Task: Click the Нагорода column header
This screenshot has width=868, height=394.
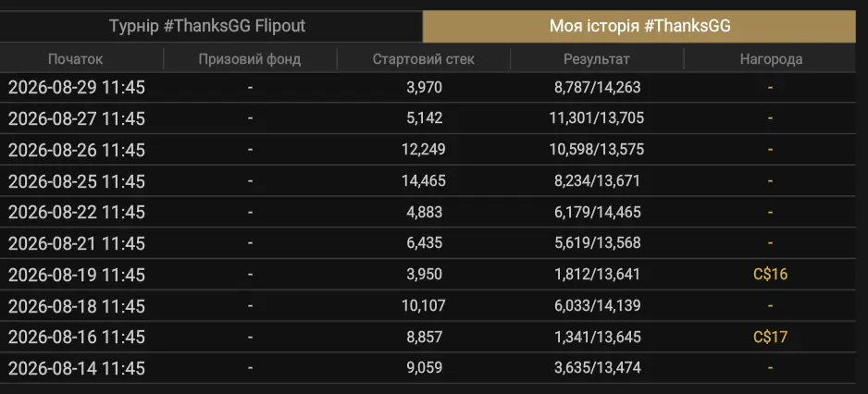Action: point(771,59)
